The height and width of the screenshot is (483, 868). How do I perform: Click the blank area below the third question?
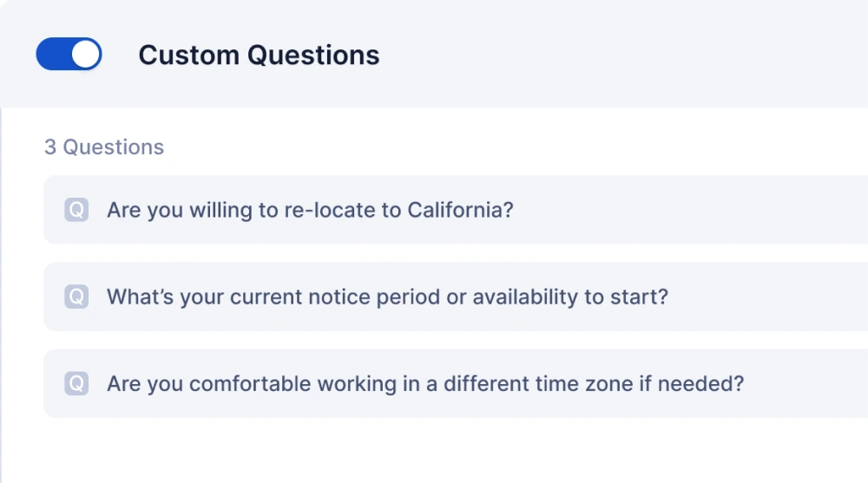[x=434, y=451]
